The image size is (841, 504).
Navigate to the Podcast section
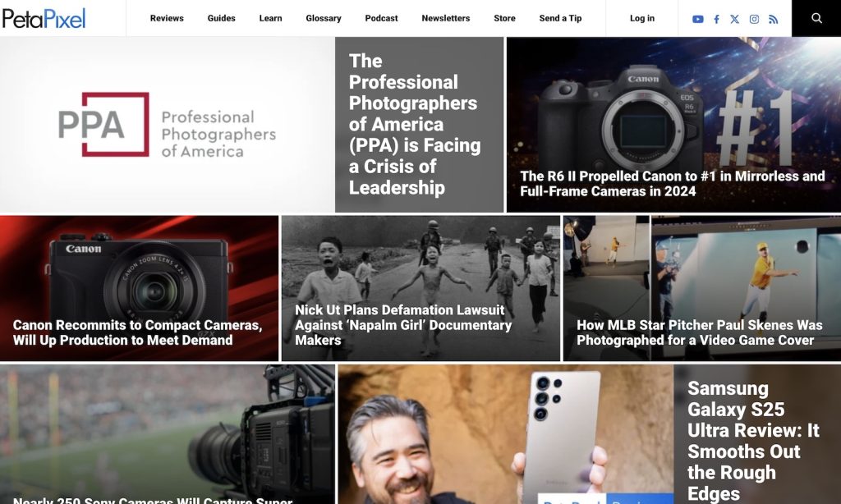[381, 18]
